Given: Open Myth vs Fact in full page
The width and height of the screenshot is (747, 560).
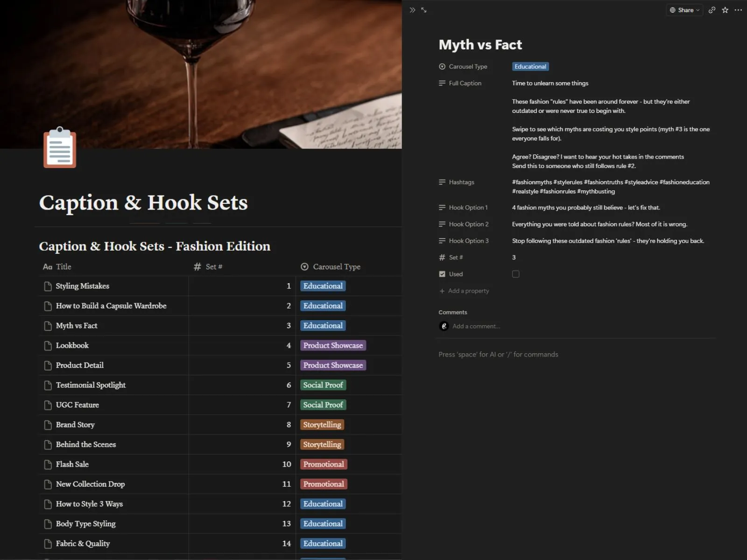Looking at the screenshot, I should 424,10.
